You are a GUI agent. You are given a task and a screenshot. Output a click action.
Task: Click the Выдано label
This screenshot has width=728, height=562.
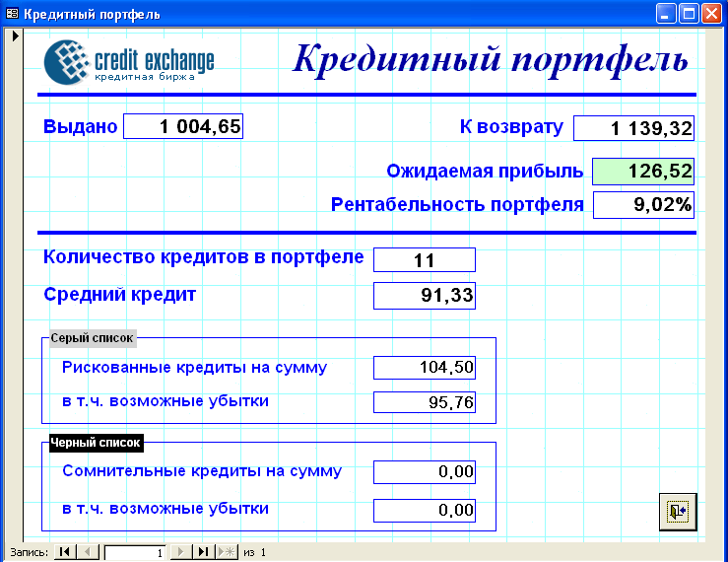coord(81,126)
